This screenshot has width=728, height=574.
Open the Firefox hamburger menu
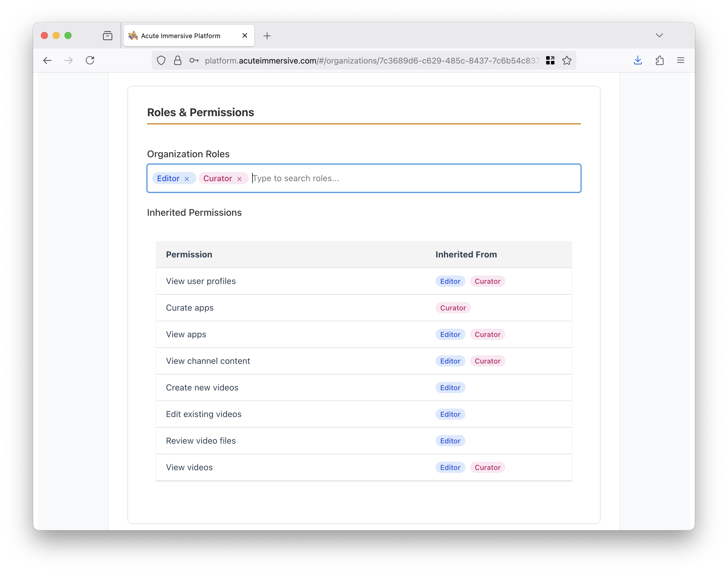[x=681, y=61]
